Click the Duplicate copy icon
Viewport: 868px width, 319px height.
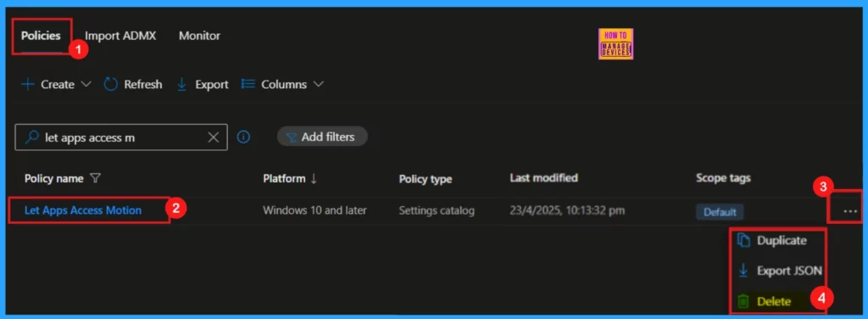744,241
